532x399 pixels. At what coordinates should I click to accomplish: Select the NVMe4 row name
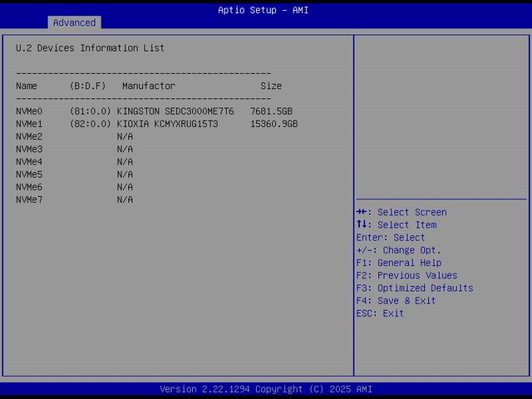click(x=29, y=162)
